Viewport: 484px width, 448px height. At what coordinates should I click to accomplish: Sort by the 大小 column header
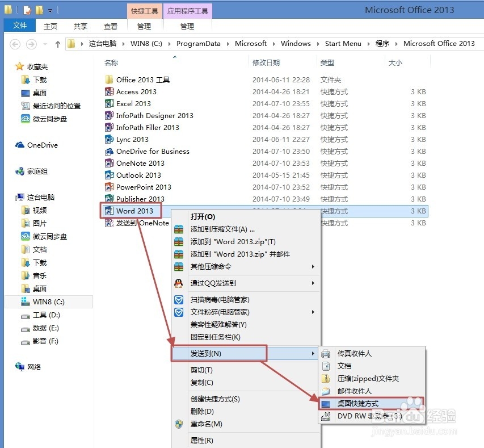click(395, 62)
